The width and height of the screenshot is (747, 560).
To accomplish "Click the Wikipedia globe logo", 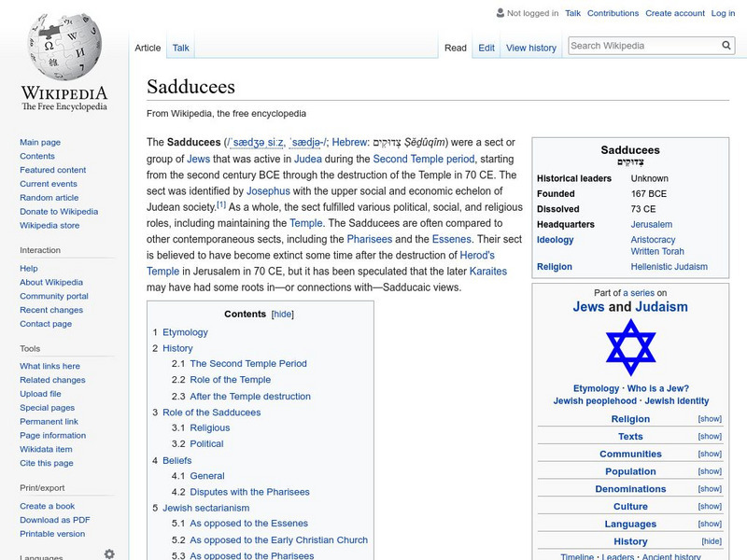I will pos(64,47).
